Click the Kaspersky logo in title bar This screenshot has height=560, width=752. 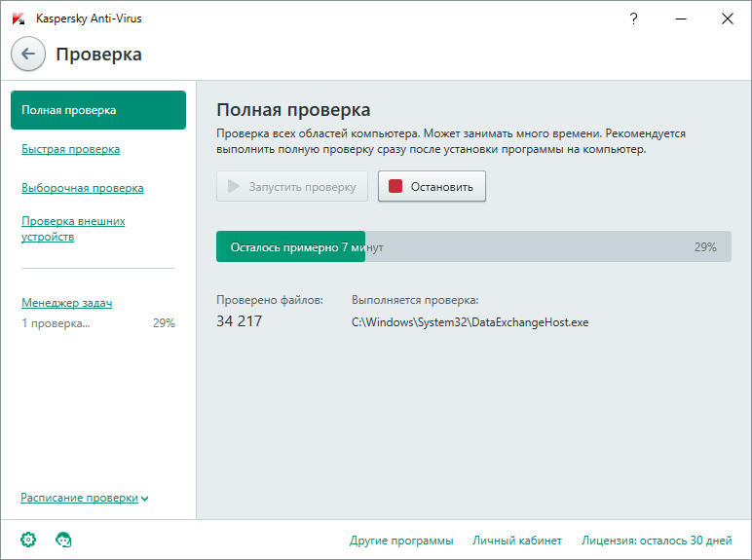[19, 19]
